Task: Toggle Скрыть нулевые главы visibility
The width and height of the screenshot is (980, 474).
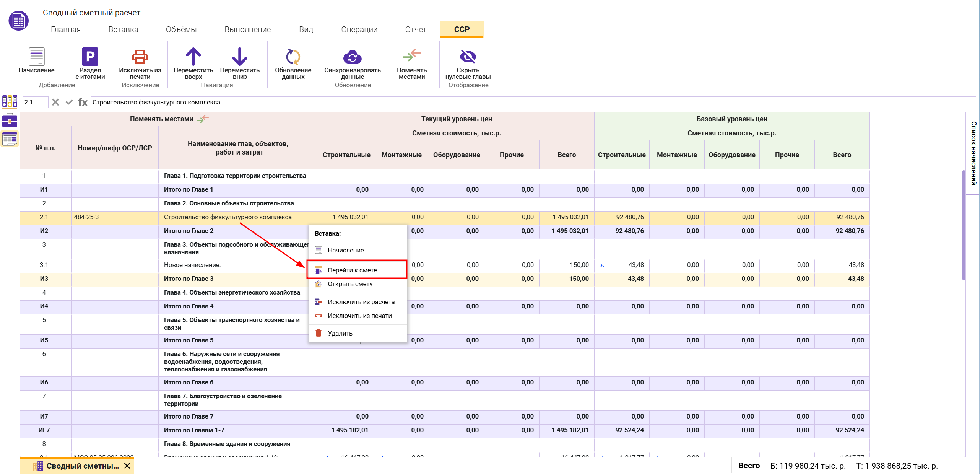Action: click(x=468, y=57)
